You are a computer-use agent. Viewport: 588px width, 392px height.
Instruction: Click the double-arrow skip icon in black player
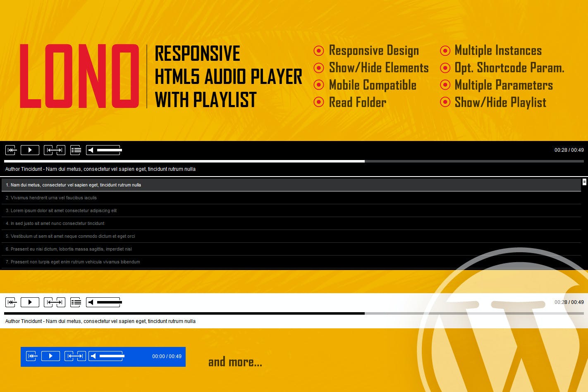click(x=55, y=150)
